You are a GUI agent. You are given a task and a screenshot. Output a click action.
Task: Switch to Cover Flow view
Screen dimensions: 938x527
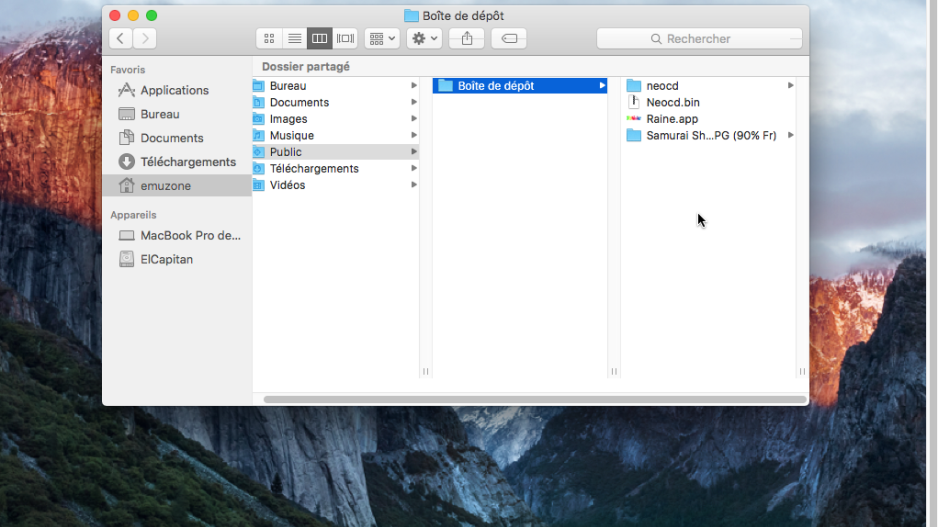pos(345,38)
